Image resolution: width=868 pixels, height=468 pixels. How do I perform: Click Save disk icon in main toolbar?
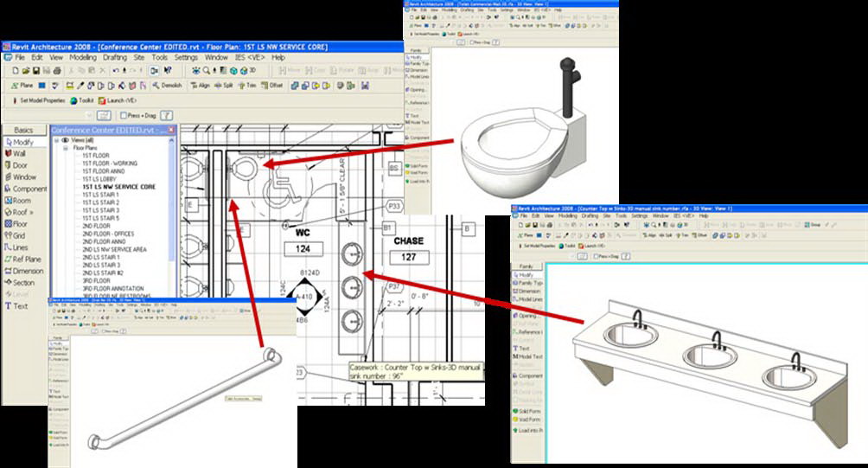pos(36,71)
